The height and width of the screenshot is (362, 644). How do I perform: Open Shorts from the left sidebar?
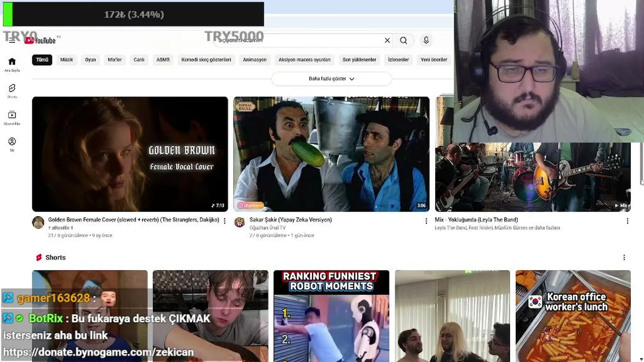pyautogui.click(x=12, y=91)
